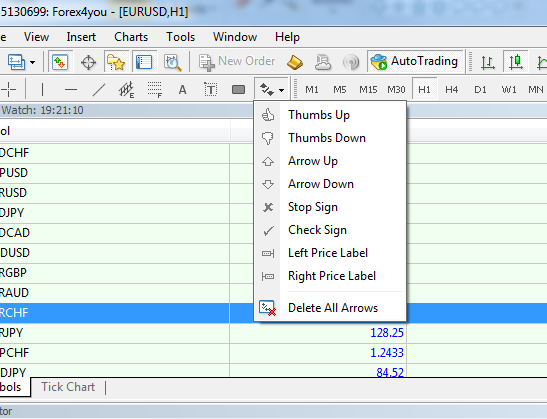Screen dimensions: 547x419
Task: Toggle the H1 timeframe button
Action: click(x=424, y=90)
